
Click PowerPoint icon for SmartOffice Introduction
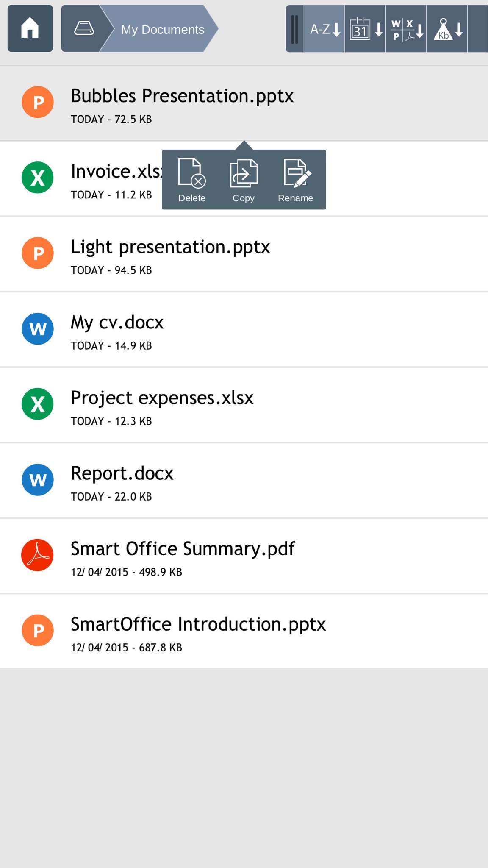click(38, 630)
